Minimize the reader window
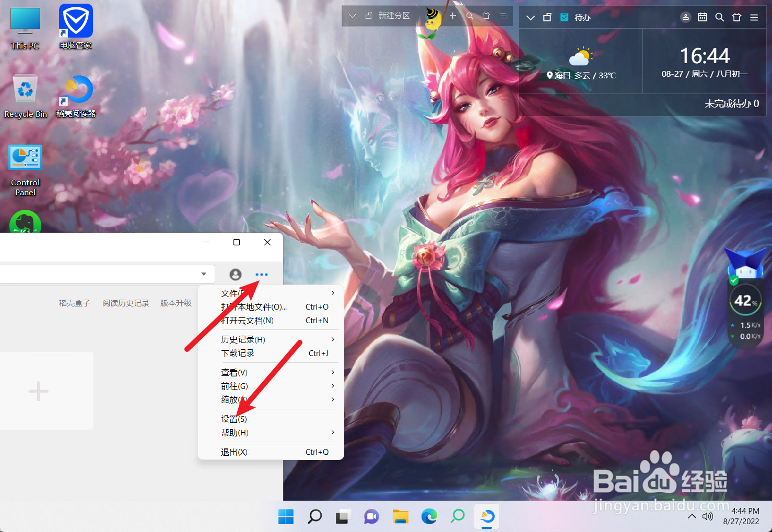The width and height of the screenshot is (772, 532). coord(206,242)
